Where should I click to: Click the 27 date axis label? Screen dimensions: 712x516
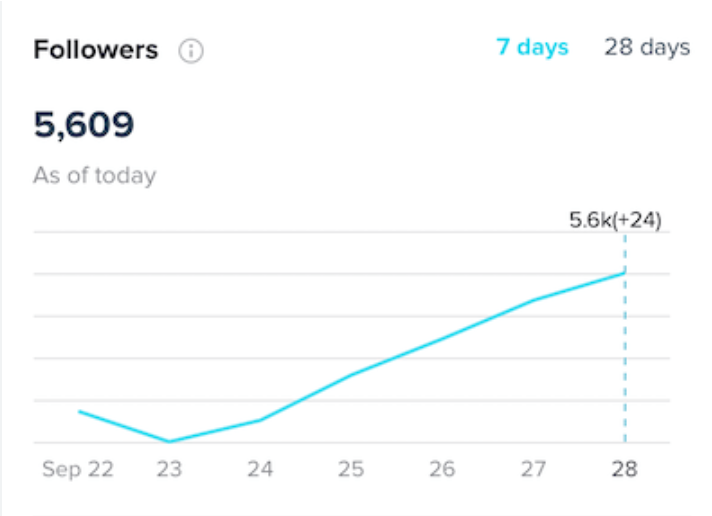pos(534,469)
